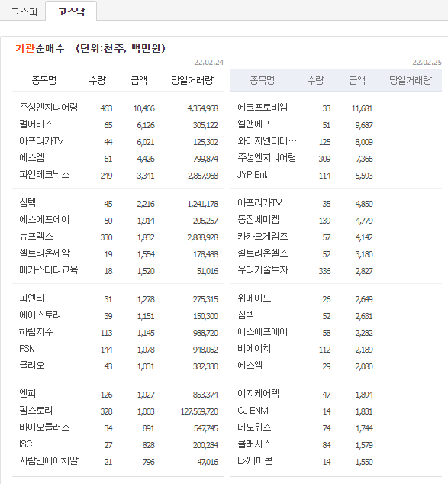The image size is (448, 484).
Task: Open 펄어비스 stock link
Action: 36,124
